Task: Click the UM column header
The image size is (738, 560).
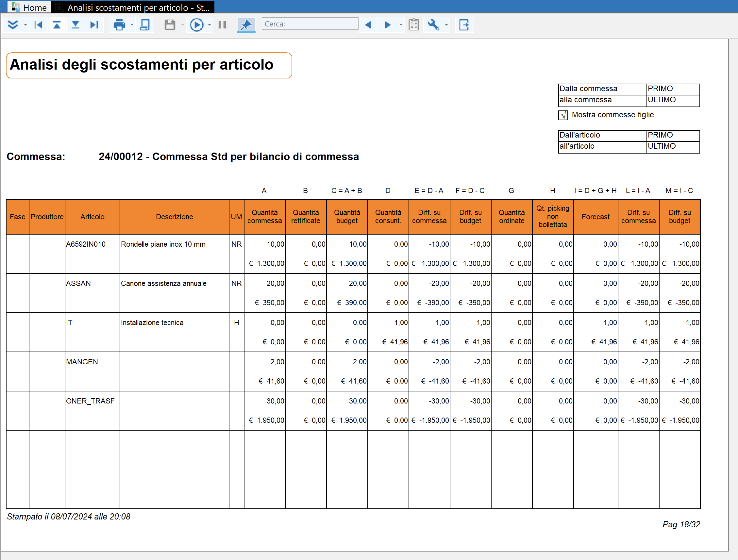Action: tap(237, 217)
